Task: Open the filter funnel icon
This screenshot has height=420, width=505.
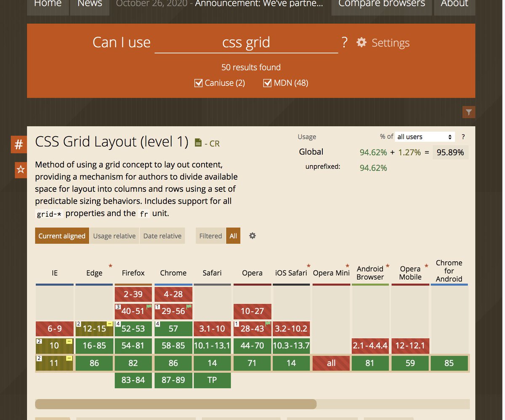Action: coord(469,112)
